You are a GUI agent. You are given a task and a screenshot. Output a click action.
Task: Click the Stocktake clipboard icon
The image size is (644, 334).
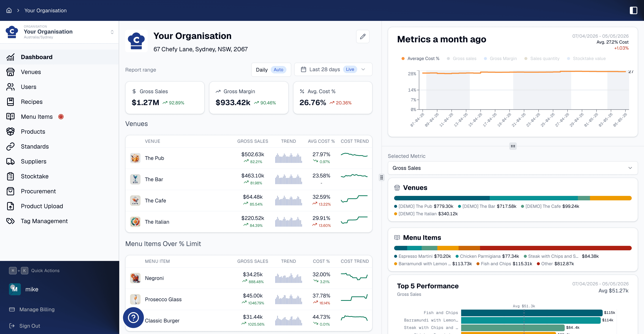(x=10, y=176)
